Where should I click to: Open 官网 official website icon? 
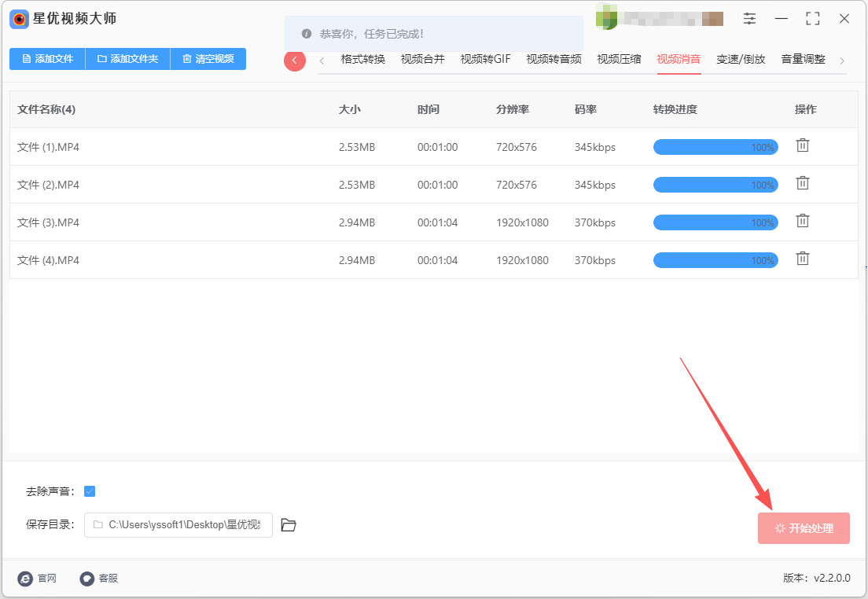(25, 579)
